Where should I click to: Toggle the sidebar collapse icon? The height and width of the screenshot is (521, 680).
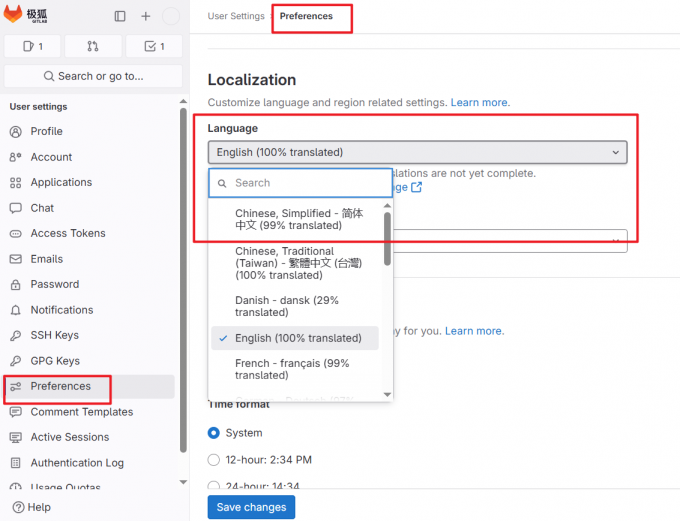tap(120, 16)
